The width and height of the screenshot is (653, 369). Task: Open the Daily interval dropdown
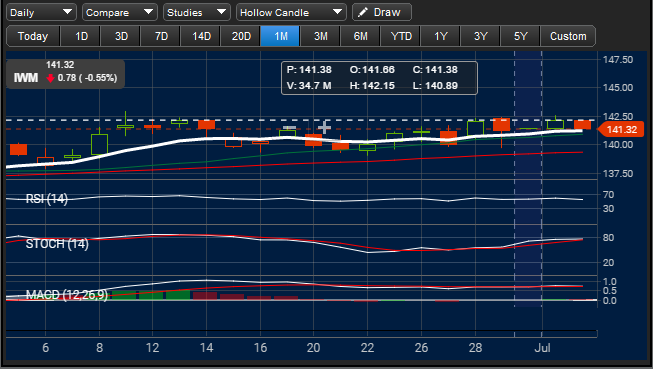click(x=41, y=12)
